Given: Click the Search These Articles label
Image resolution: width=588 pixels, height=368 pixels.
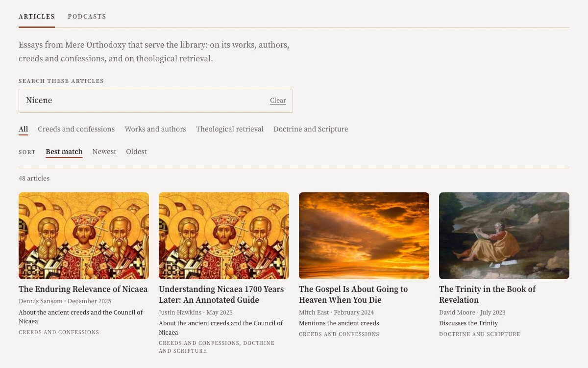Looking at the screenshot, I should 61,81.
